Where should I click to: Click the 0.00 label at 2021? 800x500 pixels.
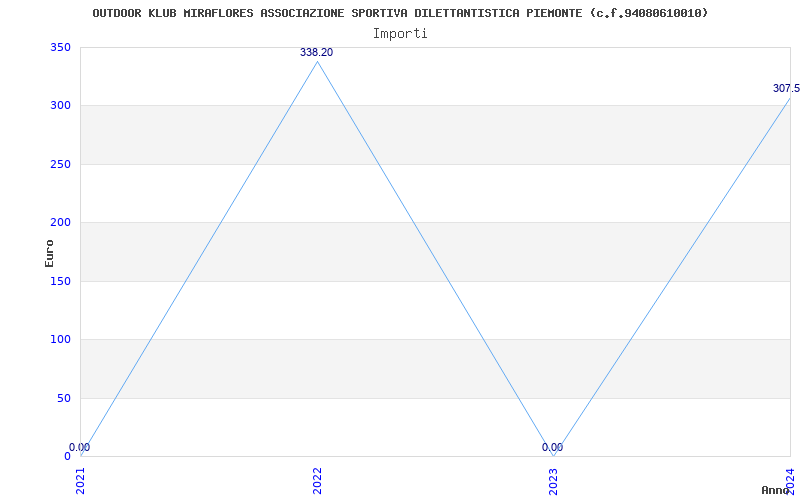80,447
